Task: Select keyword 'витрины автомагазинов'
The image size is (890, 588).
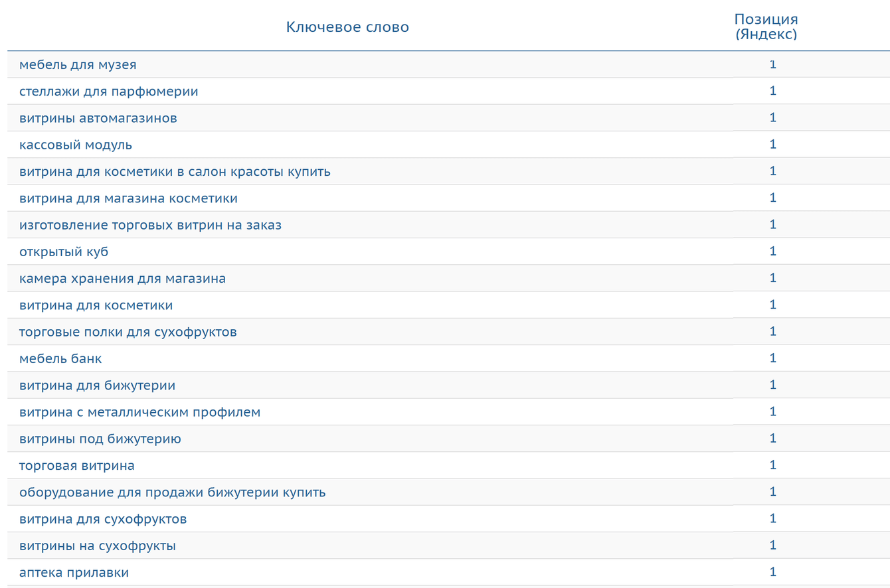Action: (98, 118)
